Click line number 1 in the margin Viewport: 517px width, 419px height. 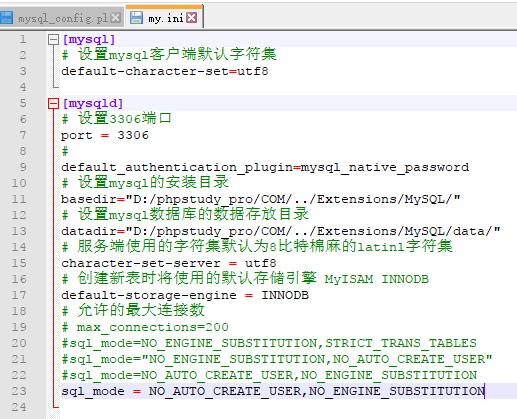23,39
